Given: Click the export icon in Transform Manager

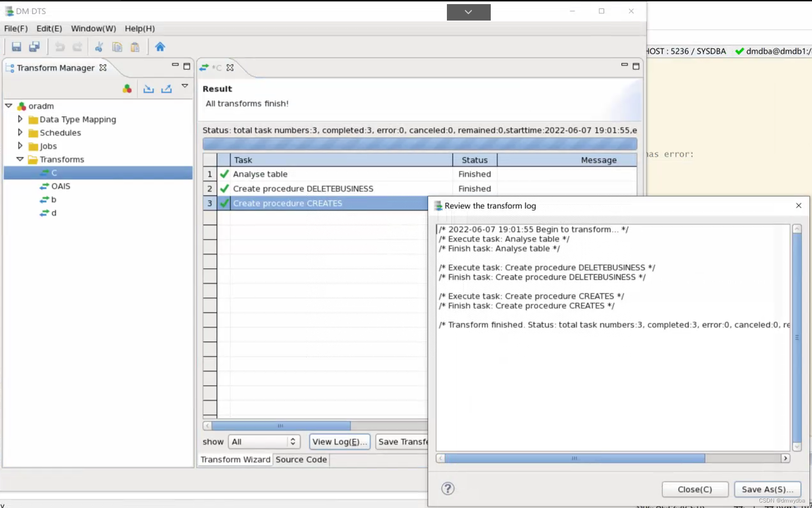Looking at the screenshot, I should point(166,89).
